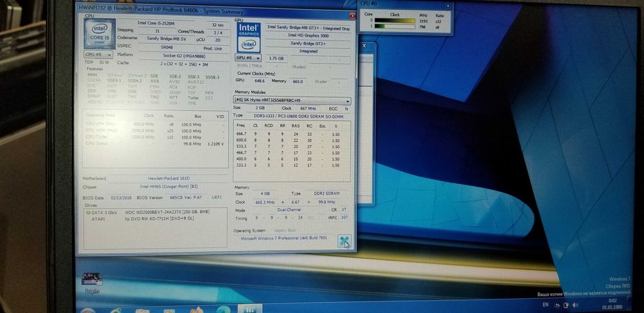Click the Prod. Unit field
This screenshot has height=313, width=644.
pyautogui.click(x=213, y=48)
